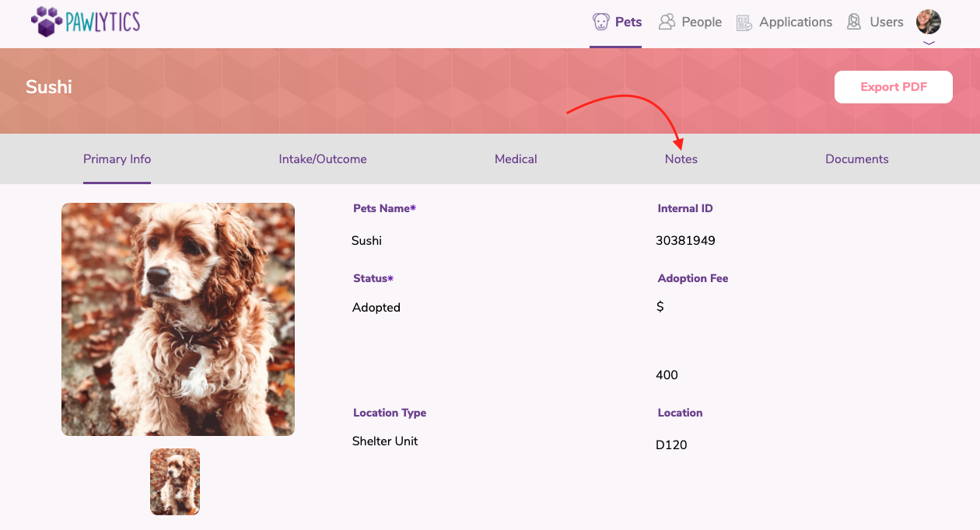Switch to the Intake/Outcome tab

[323, 159]
